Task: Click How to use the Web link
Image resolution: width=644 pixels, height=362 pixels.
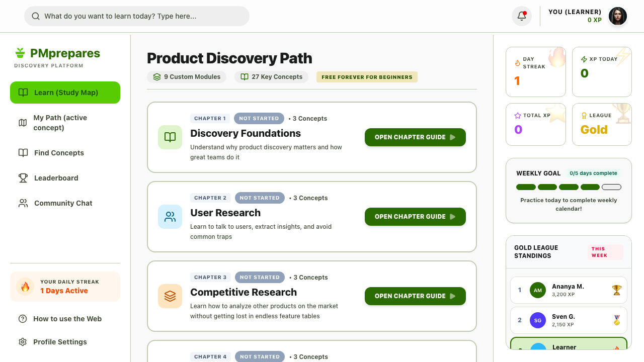Action: click(65, 319)
